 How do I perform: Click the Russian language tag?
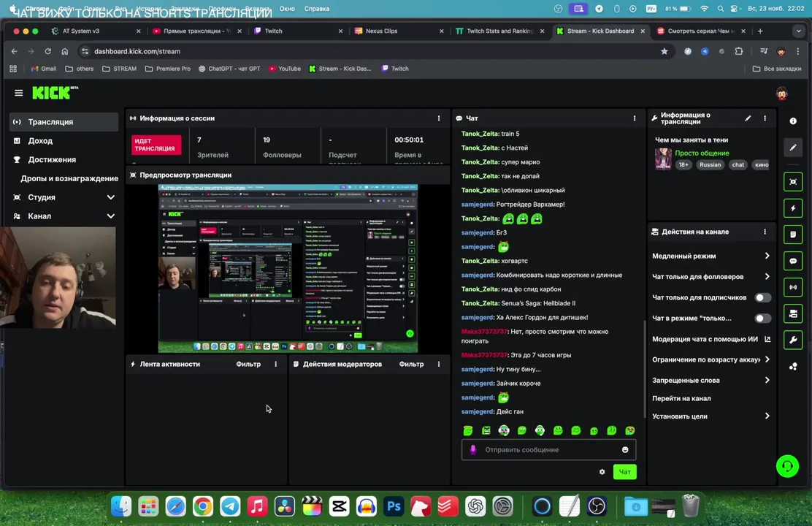pos(710,165)
